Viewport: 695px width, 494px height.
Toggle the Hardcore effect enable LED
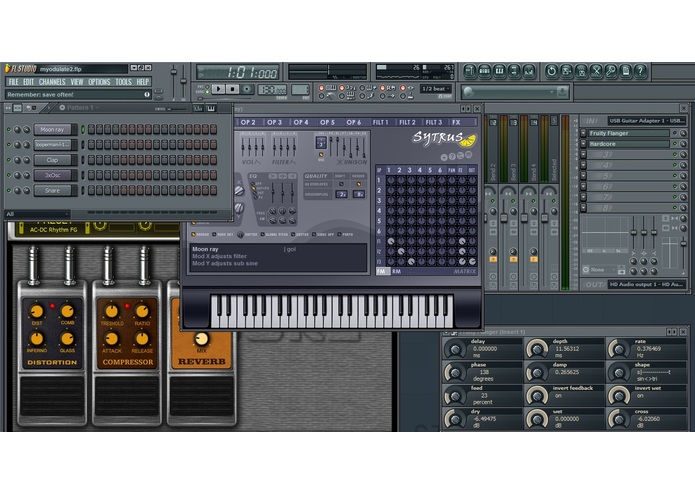coord(675,144)
